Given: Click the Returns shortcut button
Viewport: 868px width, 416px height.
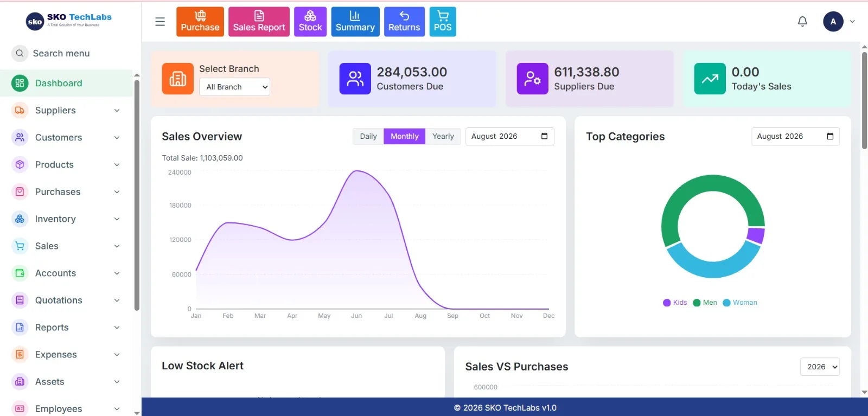Looking at the screenshot, I should click(x=404, y=22).
